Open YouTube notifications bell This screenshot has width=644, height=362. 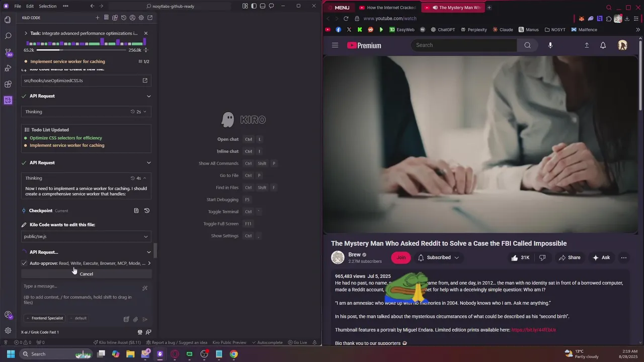pos(603,45)
